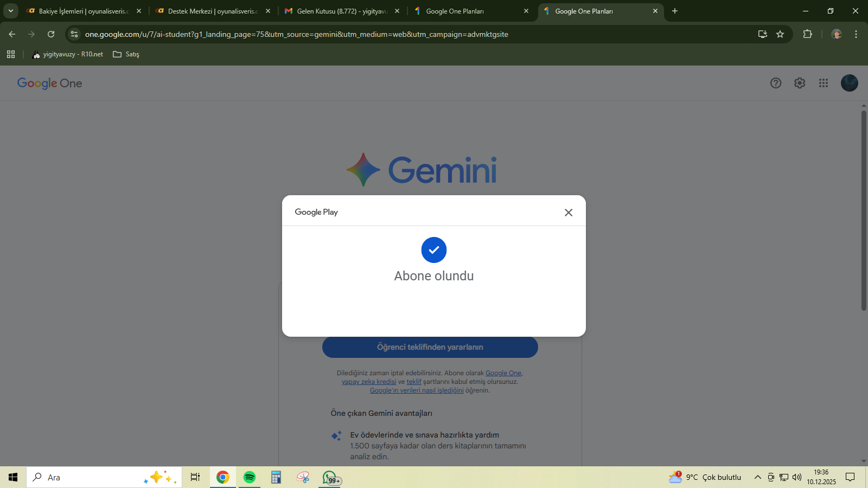Switch to Bakiye İşlemleri tab
The width and height of the screenshot is (868, 488).
(84, 11)
